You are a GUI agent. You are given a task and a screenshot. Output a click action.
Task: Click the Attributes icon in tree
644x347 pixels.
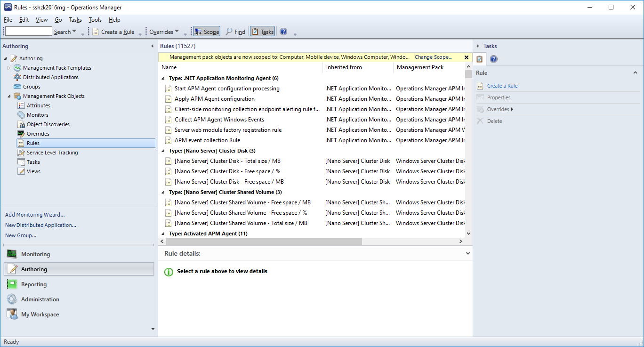(x=21, y=105)
